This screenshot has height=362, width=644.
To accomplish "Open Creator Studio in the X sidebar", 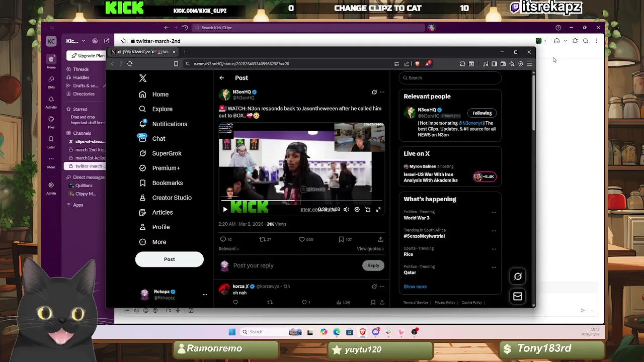I will tap(165, 198).
